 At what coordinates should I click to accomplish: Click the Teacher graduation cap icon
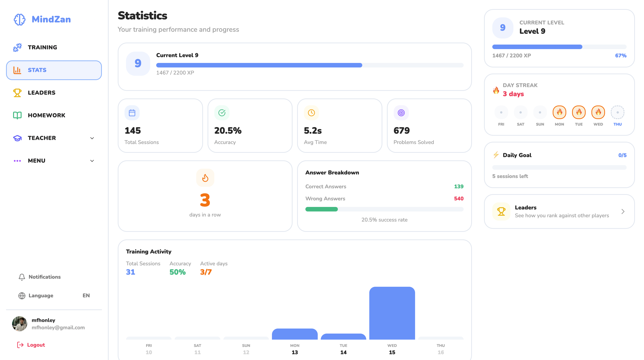17,138
